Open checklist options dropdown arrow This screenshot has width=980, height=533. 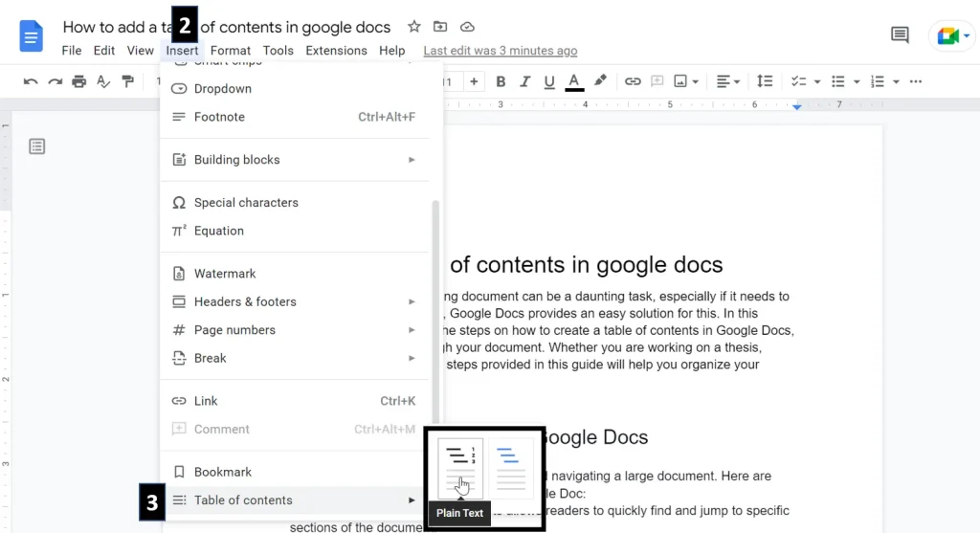point(817,82)
